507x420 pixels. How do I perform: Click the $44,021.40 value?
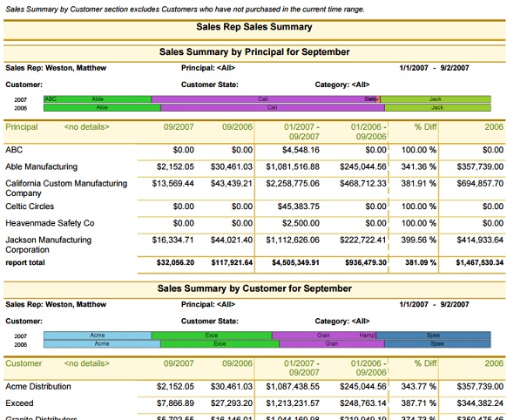[x=232, y=240]
